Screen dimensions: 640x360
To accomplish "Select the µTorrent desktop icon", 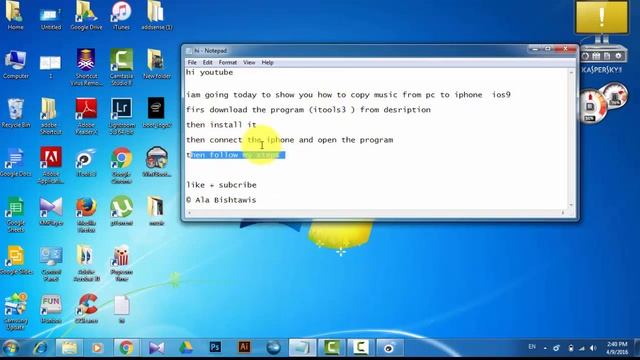I will tap(121, 211).
